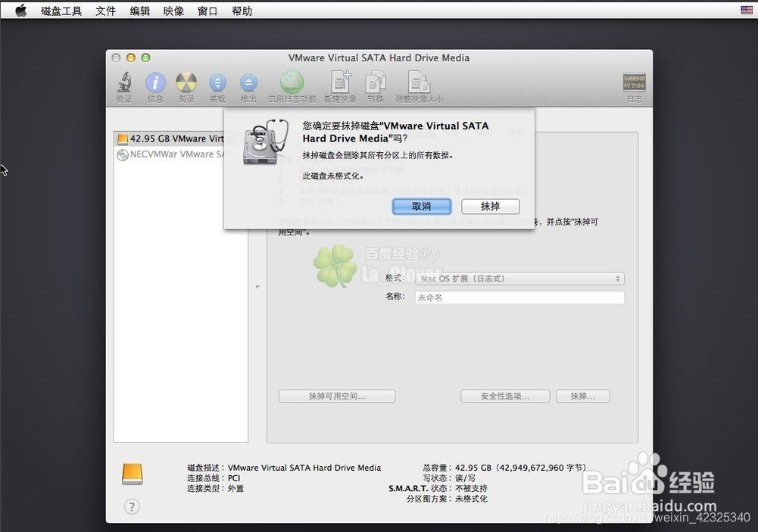Open the Format (格式) dropdown
The height and width of the screenshot is (532, 758).
coord(519,278)
